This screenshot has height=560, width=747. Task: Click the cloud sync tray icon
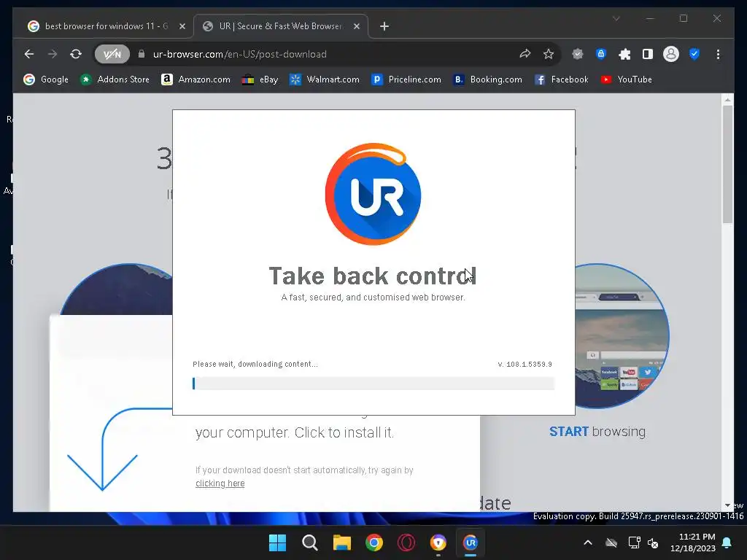point(611,542)
